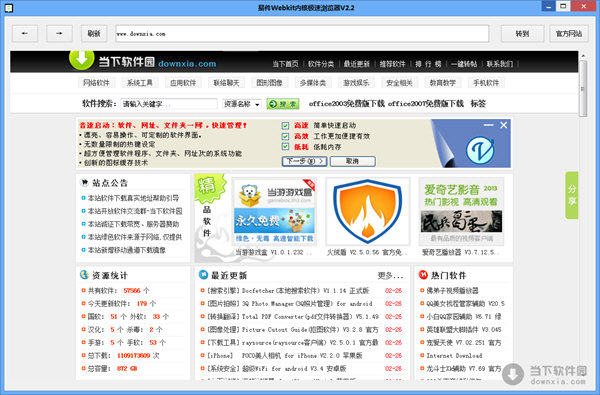Screen dimensions: 600x395
Task: Select the 游戏娱乐 category tab
Action: click(356, 83)
